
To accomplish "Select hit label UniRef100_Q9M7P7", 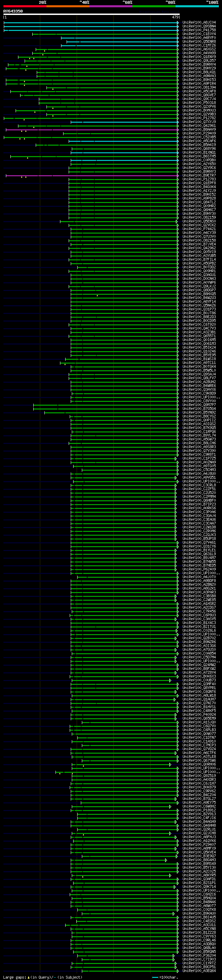I will 199,405.
